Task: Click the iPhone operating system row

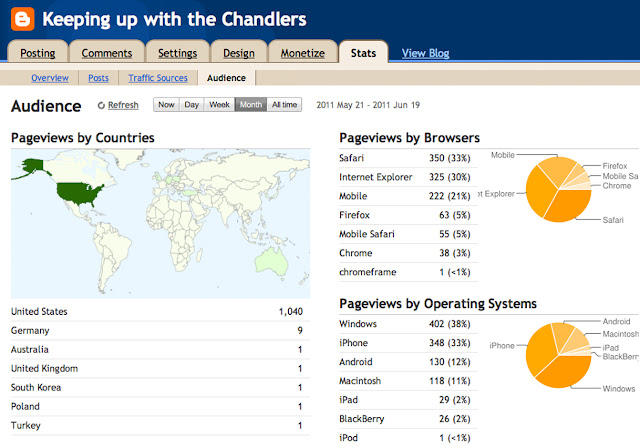Action: [x=408, y=343]
